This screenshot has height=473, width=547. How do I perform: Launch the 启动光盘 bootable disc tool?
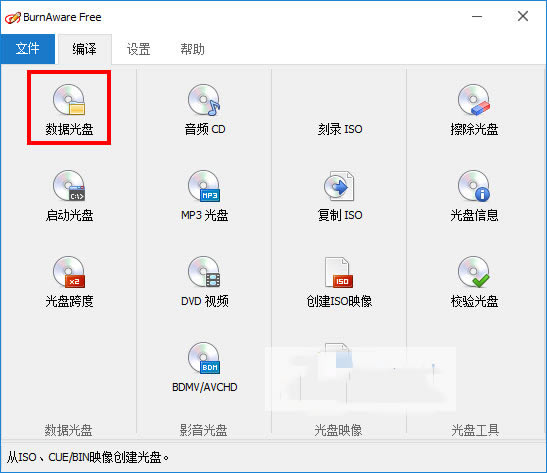click(69, 195)
